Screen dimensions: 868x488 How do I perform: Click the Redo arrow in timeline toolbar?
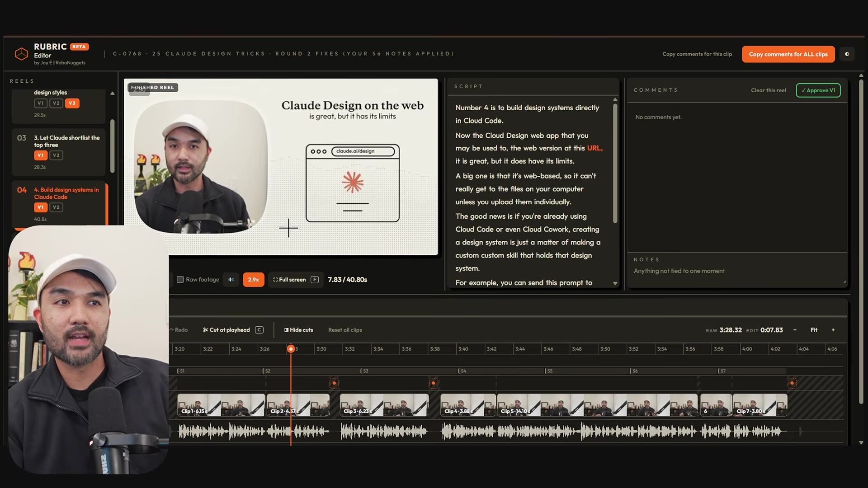point(179,330)
